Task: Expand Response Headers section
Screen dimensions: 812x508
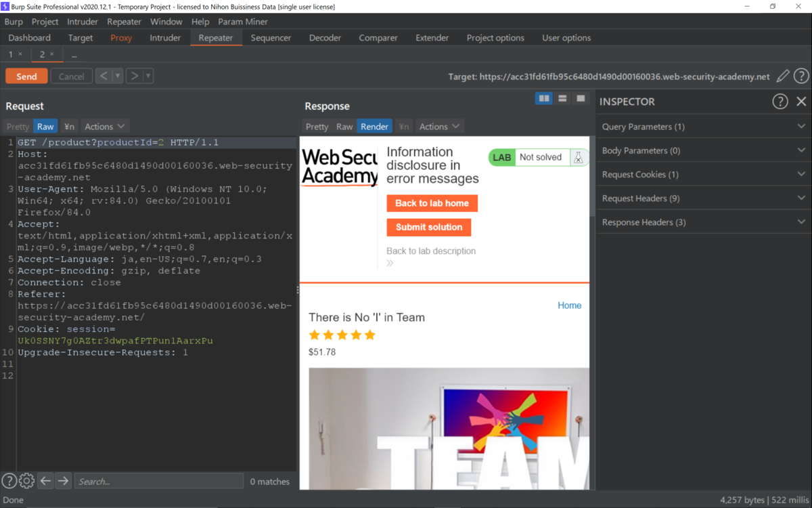Action: coord(704,222)
